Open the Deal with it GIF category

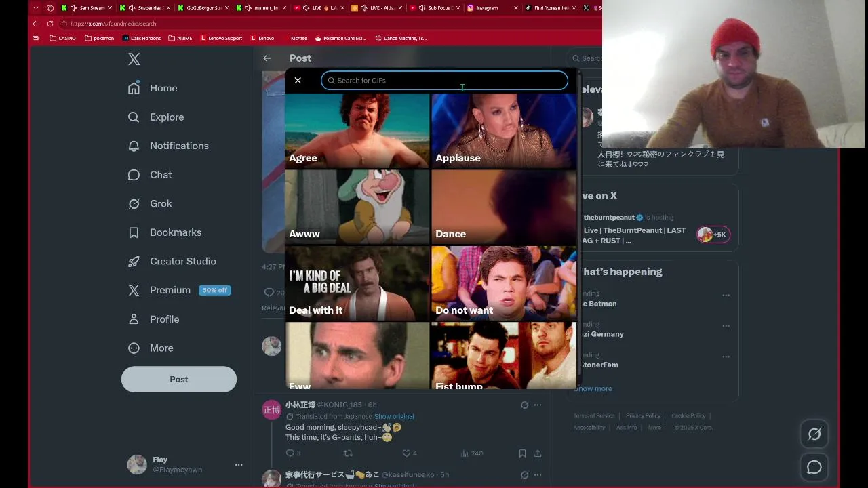357,283
